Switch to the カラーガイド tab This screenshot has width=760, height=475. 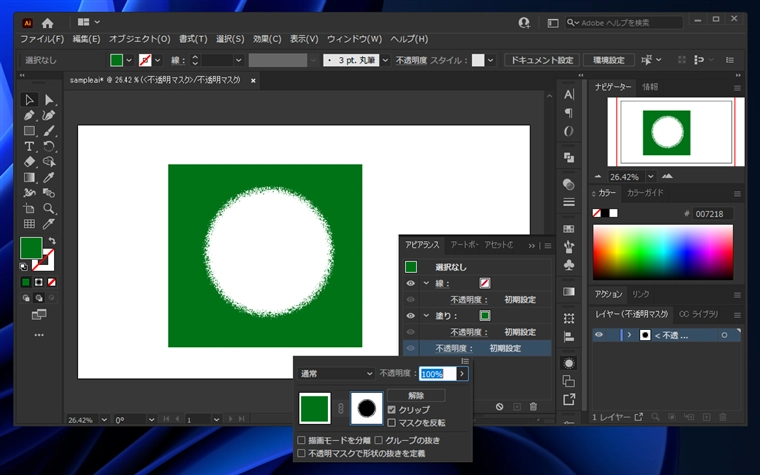645,193
